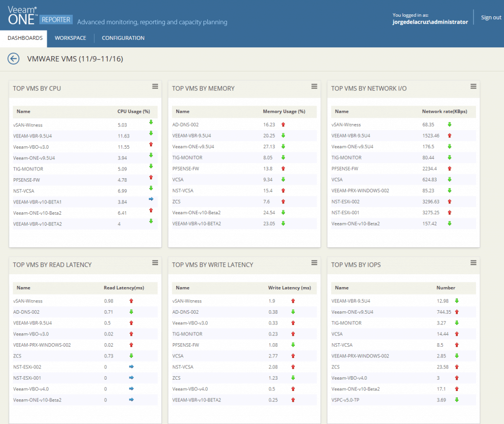Click the green arrow for VCSA network rate
This screenshot has width=504, height=424.
coord(449,179)
